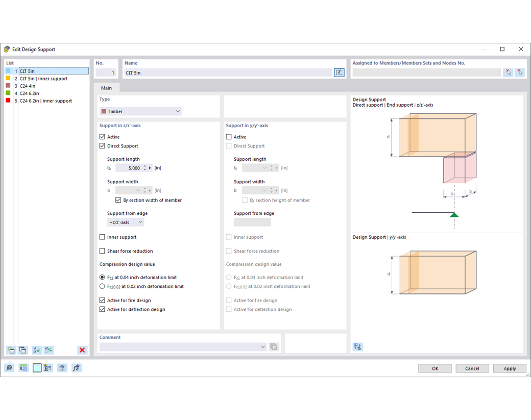Open the Type dropdown showing Timber

click(140, 111)
